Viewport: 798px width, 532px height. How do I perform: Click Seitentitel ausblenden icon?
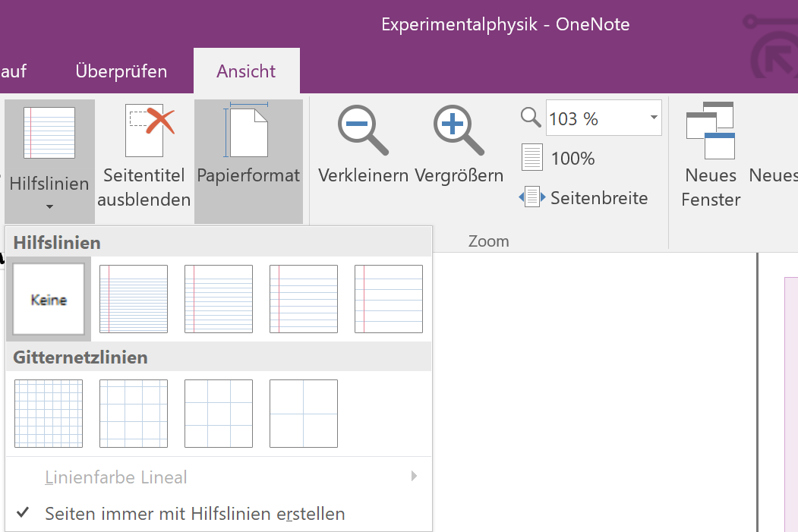coord(144,131)
